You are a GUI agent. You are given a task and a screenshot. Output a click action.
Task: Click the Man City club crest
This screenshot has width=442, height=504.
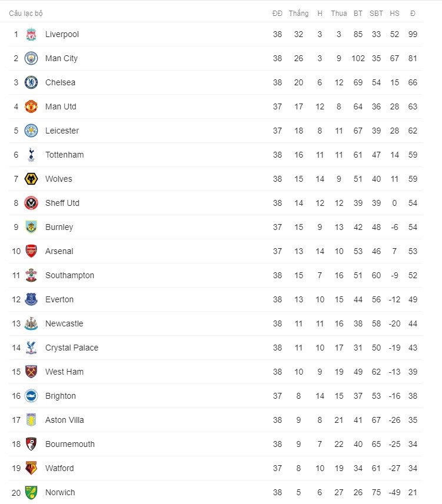[x=31, y=58]
